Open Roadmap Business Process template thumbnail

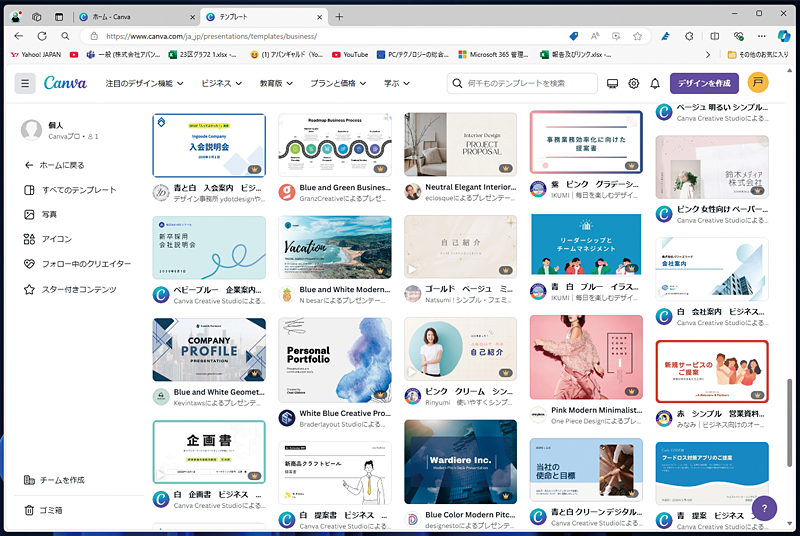click(335, 145)
